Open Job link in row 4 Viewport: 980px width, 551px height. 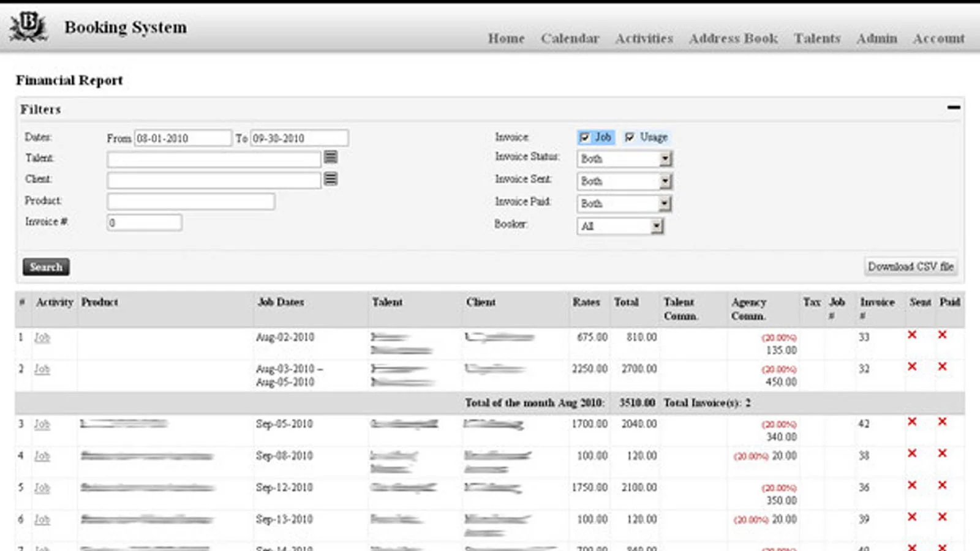[42, 456]
